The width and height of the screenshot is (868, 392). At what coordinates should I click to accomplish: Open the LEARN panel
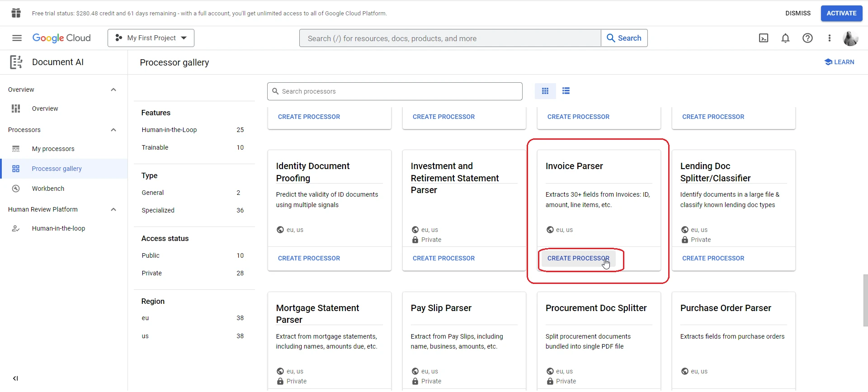pos(839,62)
